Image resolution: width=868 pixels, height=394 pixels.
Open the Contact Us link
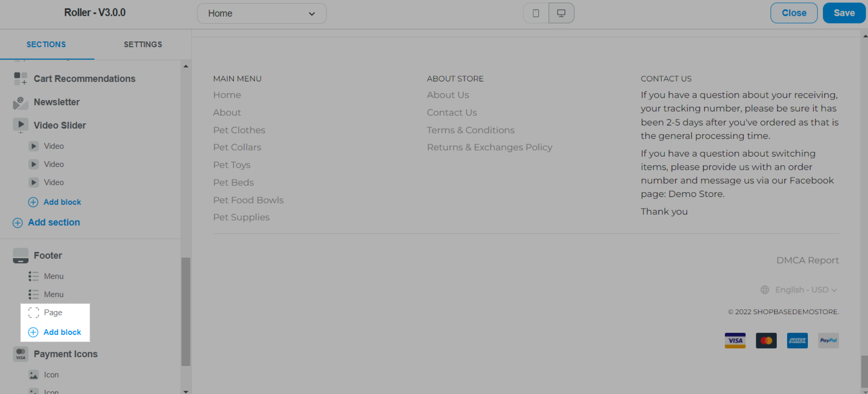pos(452,112)
